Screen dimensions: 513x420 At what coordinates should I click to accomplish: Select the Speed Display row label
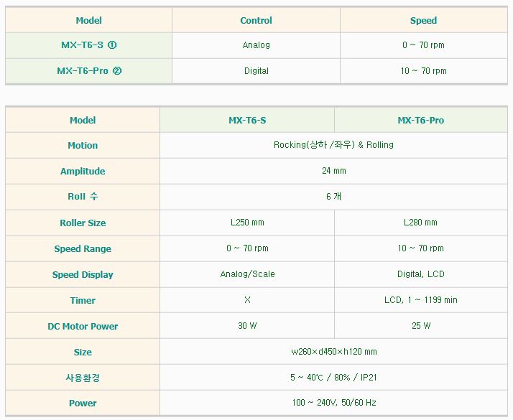coord(83,275)
